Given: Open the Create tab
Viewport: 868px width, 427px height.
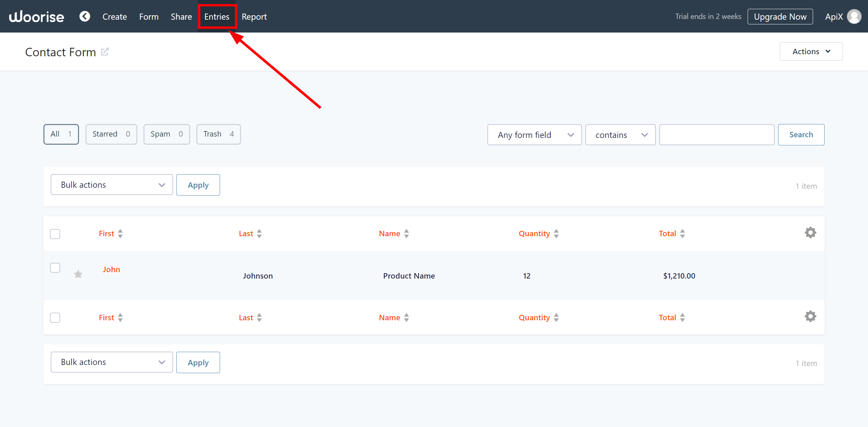Looking at the screenshot, I should (115, 17).
